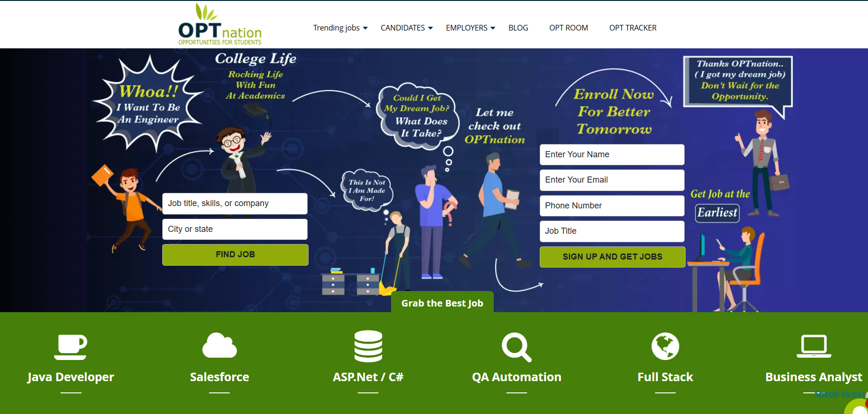
Task: Focus the Job Title signup field
Action: tap(612, 231)
